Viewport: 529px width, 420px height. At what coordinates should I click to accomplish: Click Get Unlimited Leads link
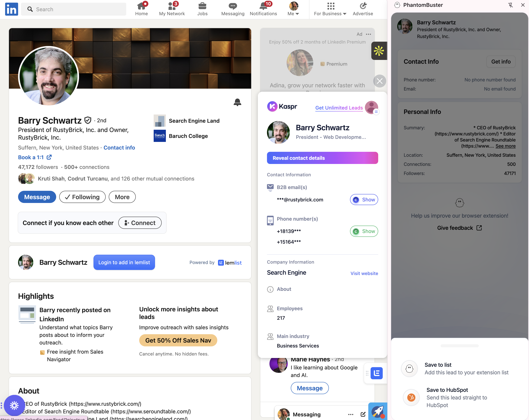tap(339, 108)
